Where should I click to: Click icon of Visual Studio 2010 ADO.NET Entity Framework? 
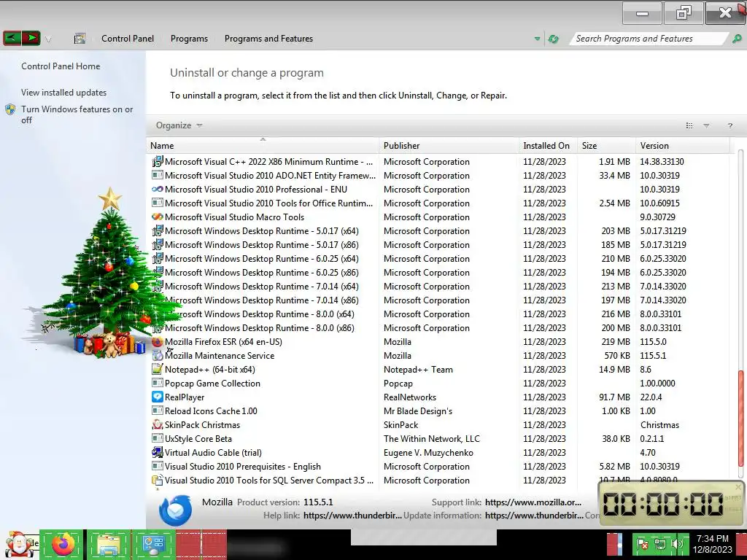(x=158, y=175)
